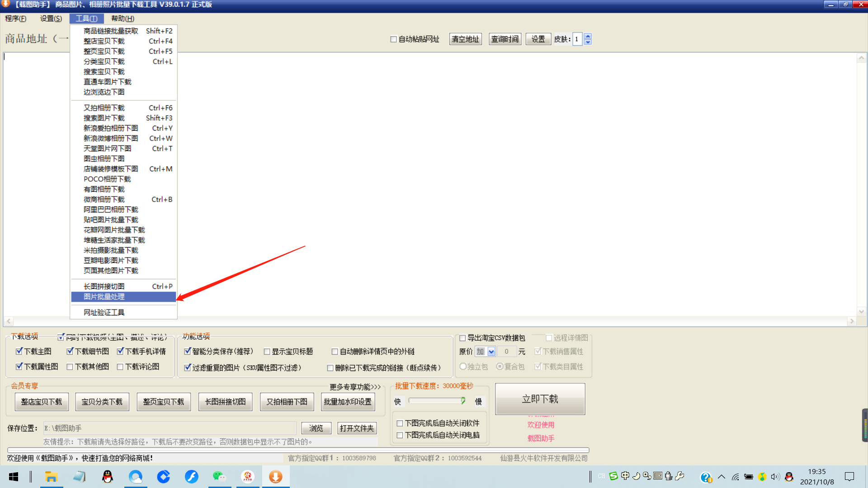Open the soft keyboard input icon

point(658,476)
